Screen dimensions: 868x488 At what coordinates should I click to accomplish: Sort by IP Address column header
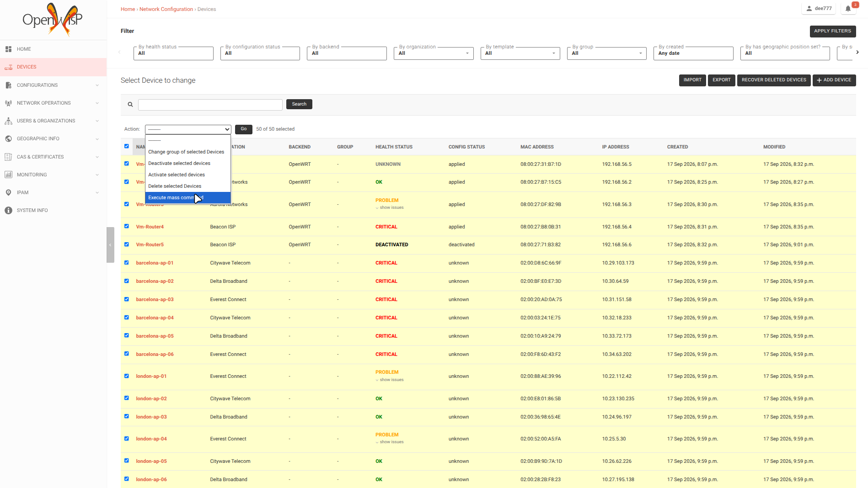[616, 147]
